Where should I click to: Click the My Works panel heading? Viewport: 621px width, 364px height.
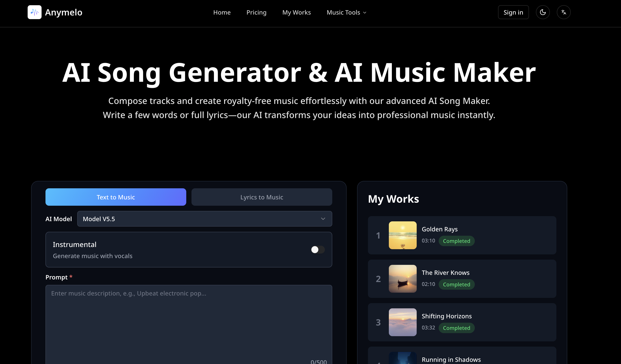(393, 199)
